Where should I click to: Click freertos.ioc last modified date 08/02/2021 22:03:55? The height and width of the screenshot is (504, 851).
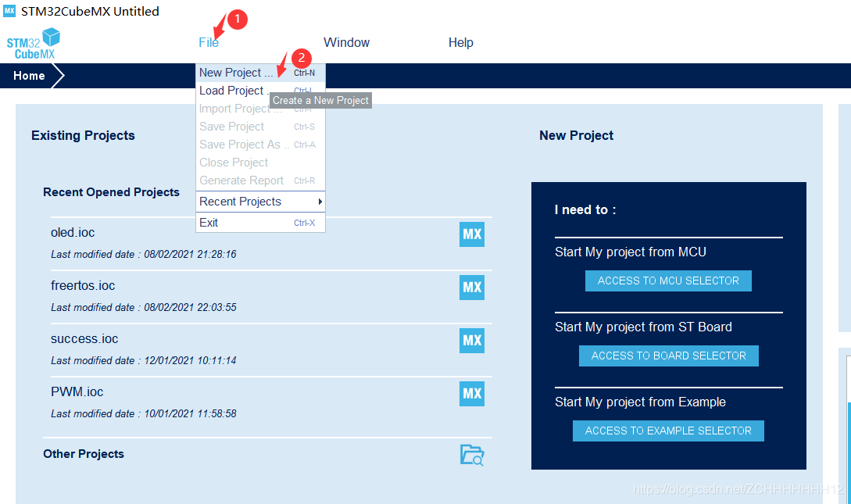click(x=144, y=307)
